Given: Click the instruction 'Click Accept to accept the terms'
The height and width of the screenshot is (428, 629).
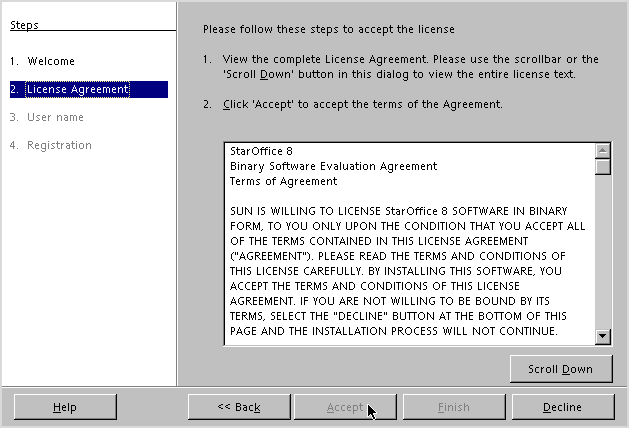Looking at the screenshot, I should [363, 104].
